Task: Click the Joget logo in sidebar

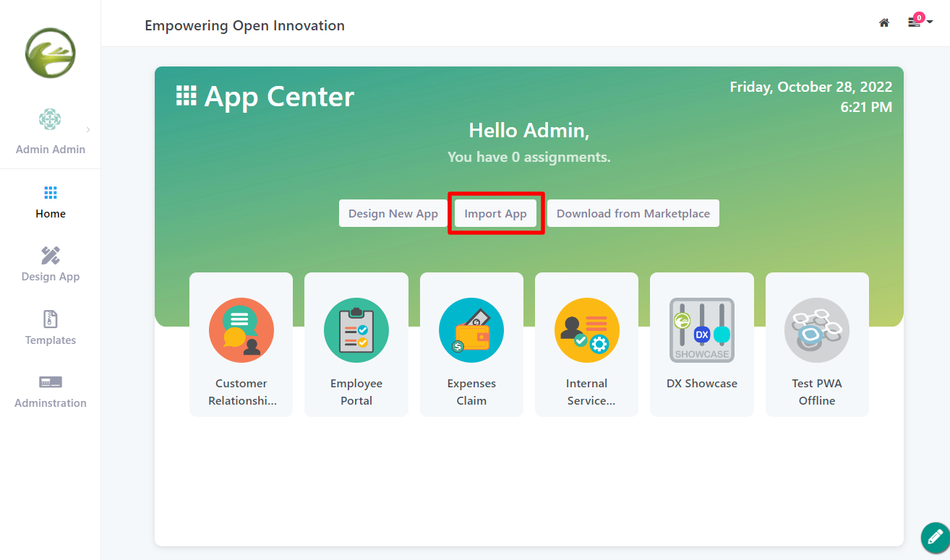Action: click(x=51, y=53)
